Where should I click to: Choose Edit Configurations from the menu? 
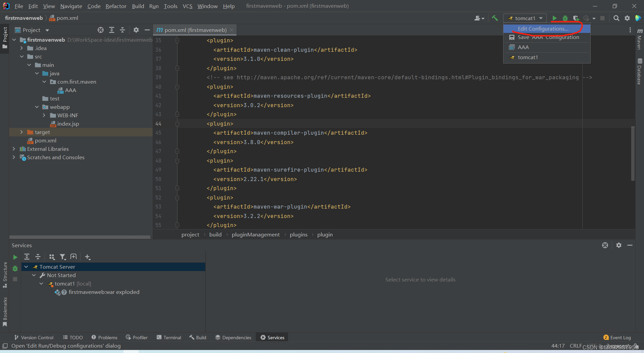click(x=542, y=29)
